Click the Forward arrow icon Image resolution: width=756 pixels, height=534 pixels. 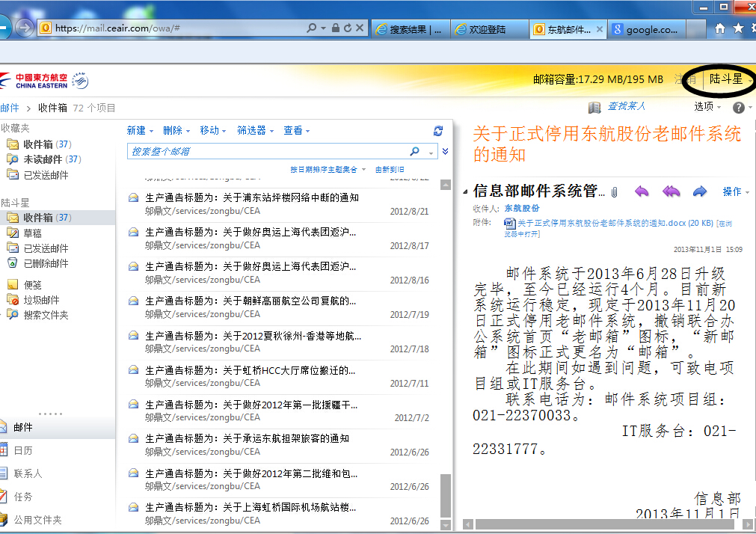[x=700, y=192]
